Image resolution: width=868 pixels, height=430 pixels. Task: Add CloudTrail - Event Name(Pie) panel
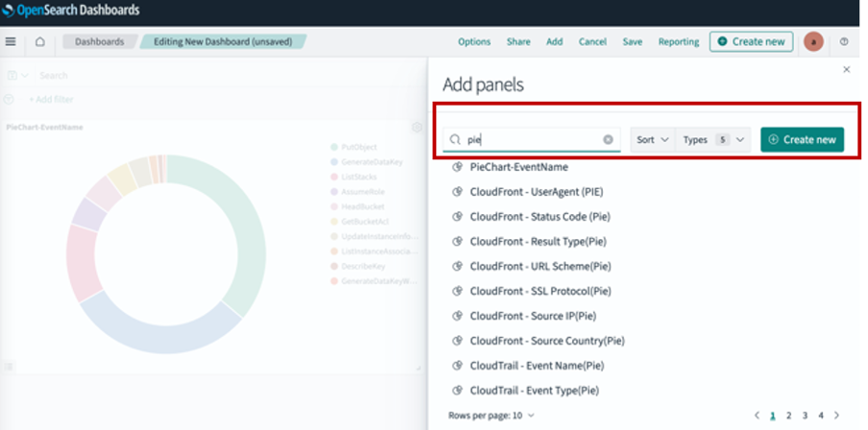(537, 366)
